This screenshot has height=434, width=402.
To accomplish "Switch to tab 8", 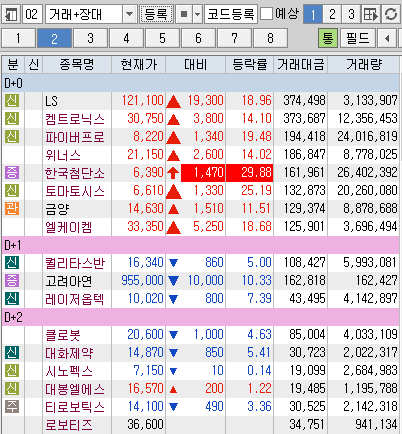I will (270, 38).
